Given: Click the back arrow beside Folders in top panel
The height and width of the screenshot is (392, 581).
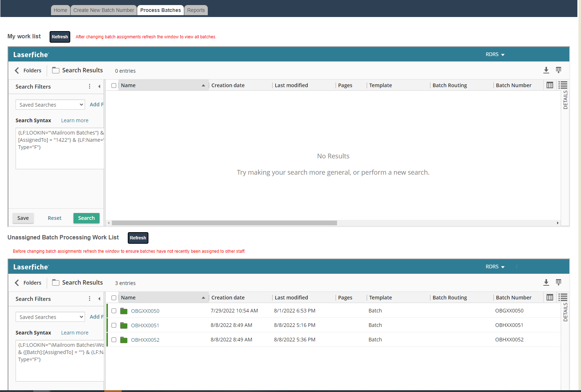Looking at the screenshot, I should [17, 71].
